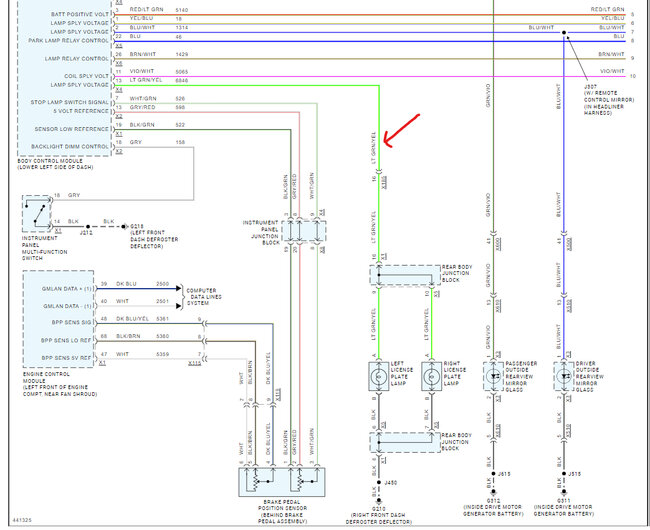This screenshot has width=650, height=530.
Task: Click the SENSOR LOW REFERENCE label
Action: tap(71, 129)
